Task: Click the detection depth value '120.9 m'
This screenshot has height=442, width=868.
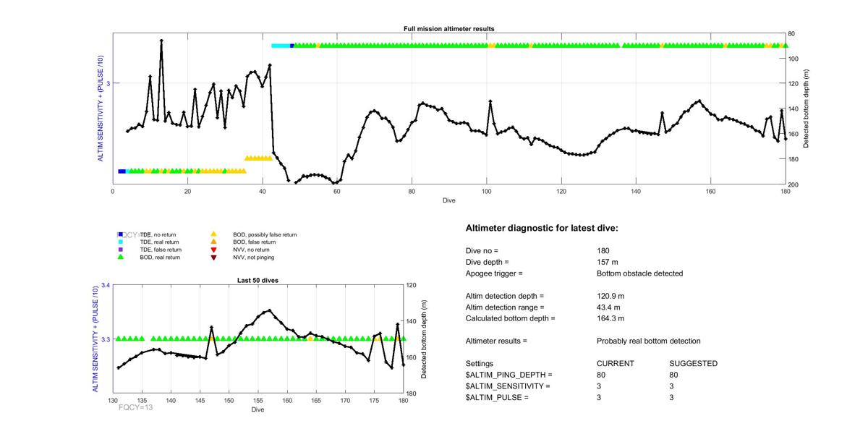Action: 610,296
